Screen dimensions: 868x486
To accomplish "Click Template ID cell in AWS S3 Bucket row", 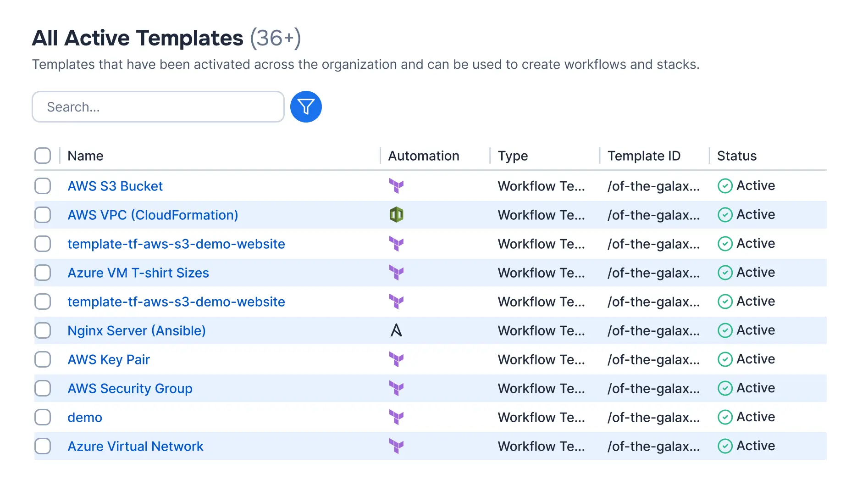I will click(654, 186).
